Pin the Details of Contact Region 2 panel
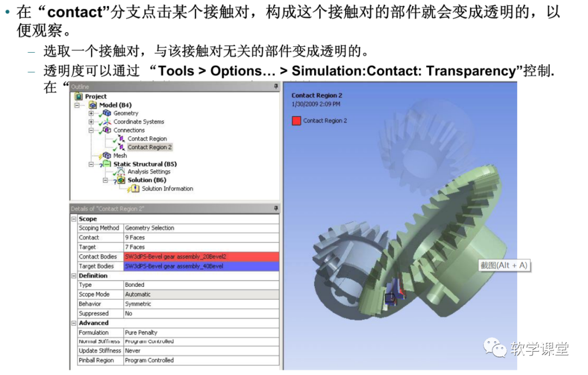The image size is (588, 375). pos(275,208)
